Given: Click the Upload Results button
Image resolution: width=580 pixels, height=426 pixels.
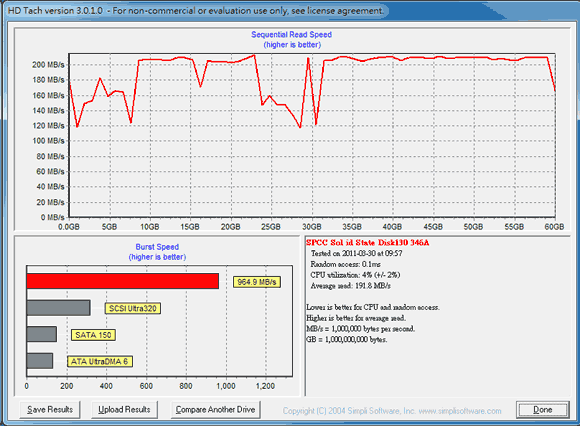Looking at the screenshot, I should 124,409.
